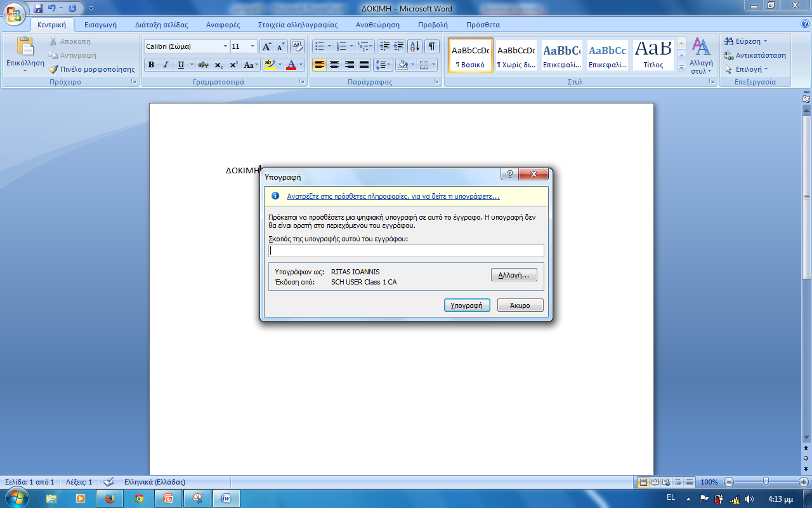The width and height of the screenshot is (812, 508).
Task: Center the paragraph text
Action: tap(334, 65)
